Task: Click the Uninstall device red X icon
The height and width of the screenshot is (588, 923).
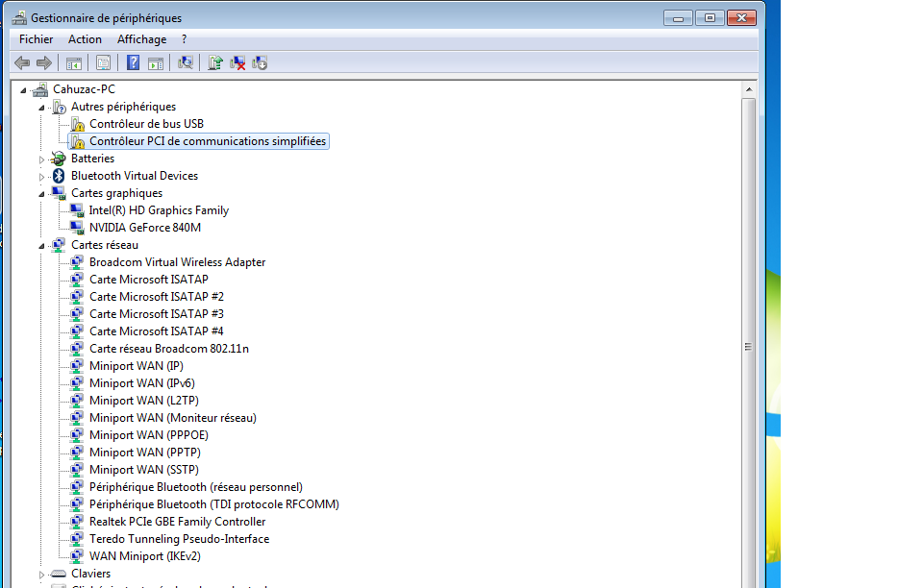Action: click(237, 63)
